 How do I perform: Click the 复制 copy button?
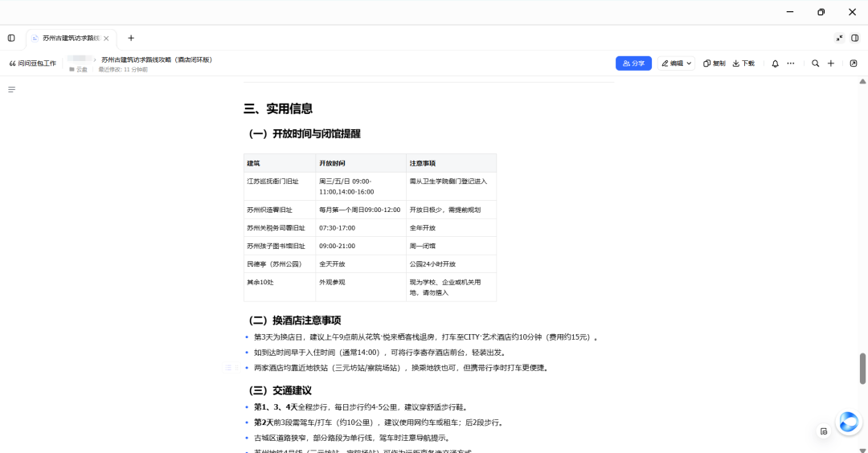[714, 63]
